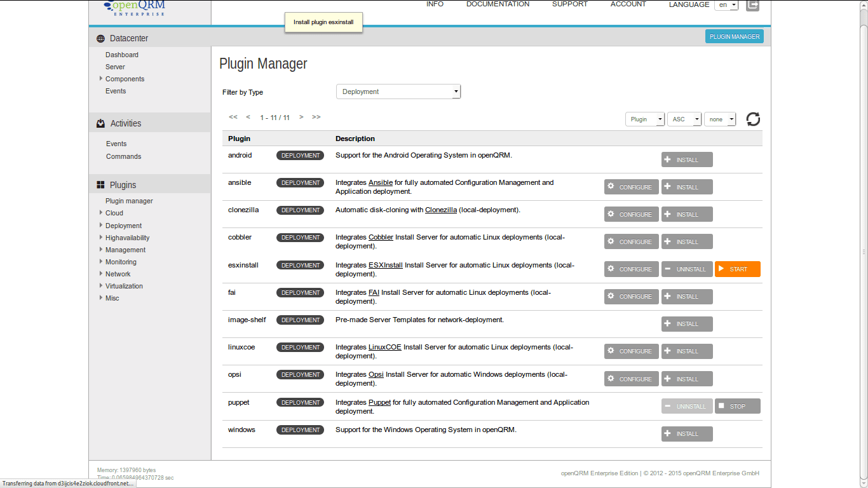Screen dimensions: 868x488
Task: Install the cobbler plugin
Action: (x=687, y=241)
